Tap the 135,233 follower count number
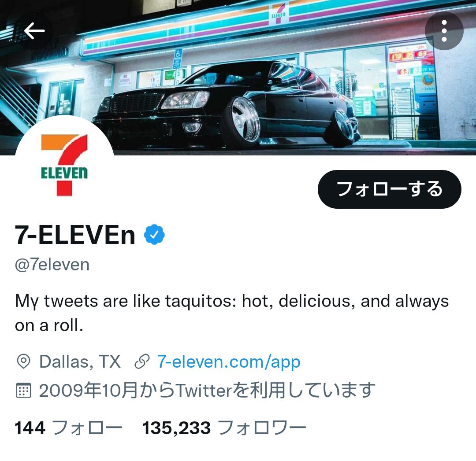This screenshot has width=476, height=461. tap(176, 428)
